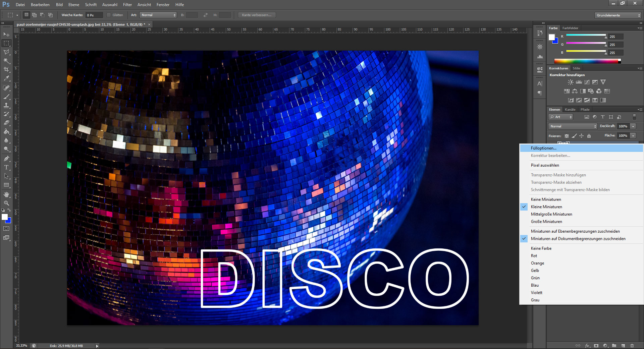Enable the Glätten checkbox

109,15
